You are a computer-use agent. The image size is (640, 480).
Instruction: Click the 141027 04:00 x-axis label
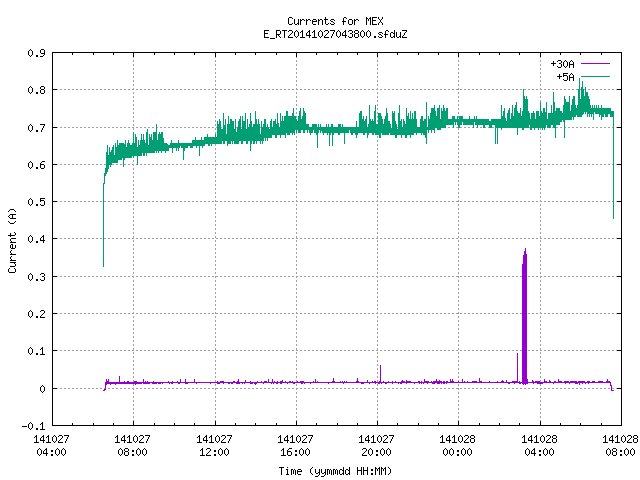[x=51, y=446]
